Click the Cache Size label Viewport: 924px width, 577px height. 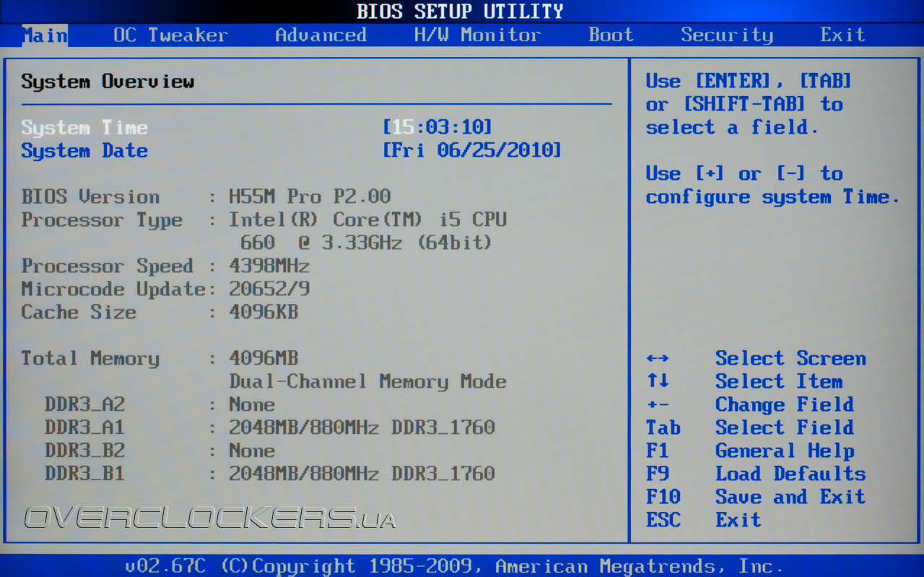(79, 313)
